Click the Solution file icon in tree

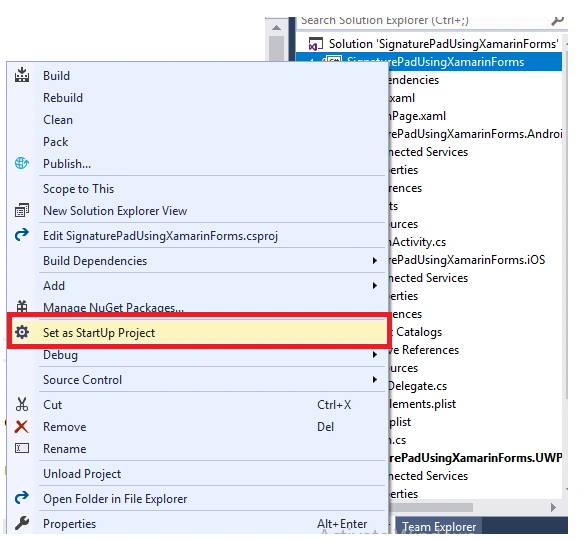[x=315, y=44]
